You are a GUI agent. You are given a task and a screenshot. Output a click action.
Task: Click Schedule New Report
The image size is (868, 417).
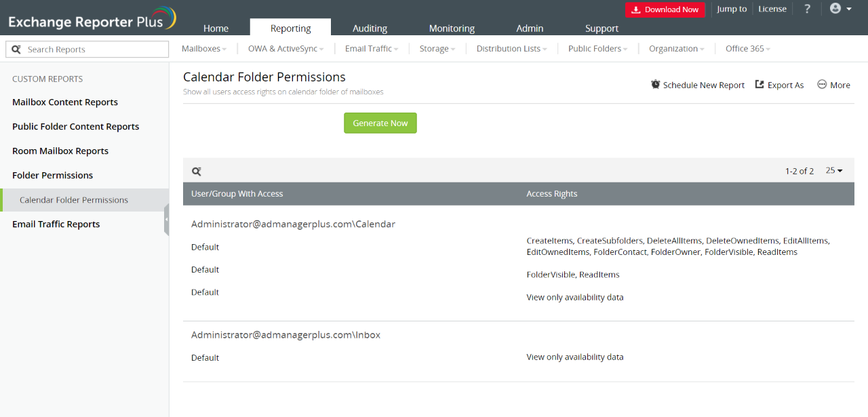point(698,85)
